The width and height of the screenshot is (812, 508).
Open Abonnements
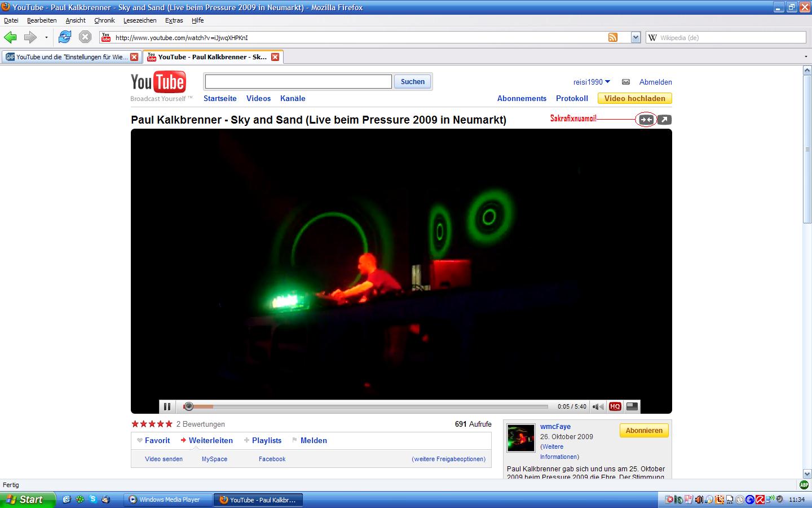point(522,98)
